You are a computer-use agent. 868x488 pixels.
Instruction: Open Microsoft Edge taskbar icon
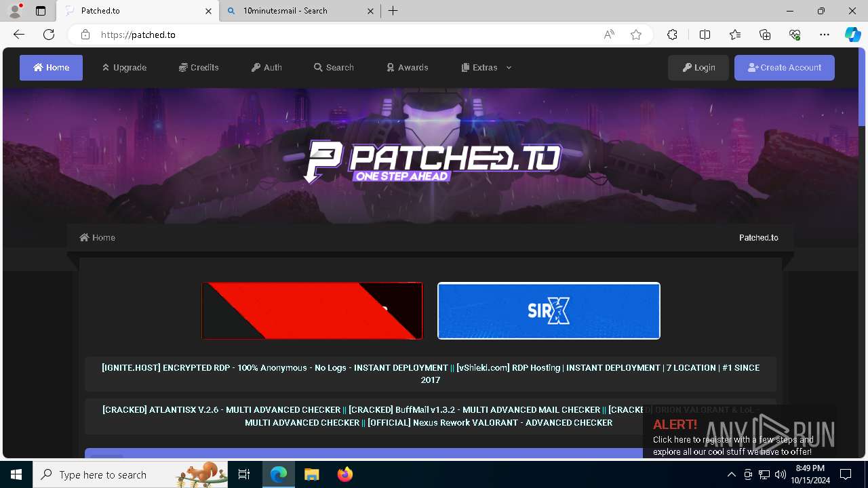279,474
